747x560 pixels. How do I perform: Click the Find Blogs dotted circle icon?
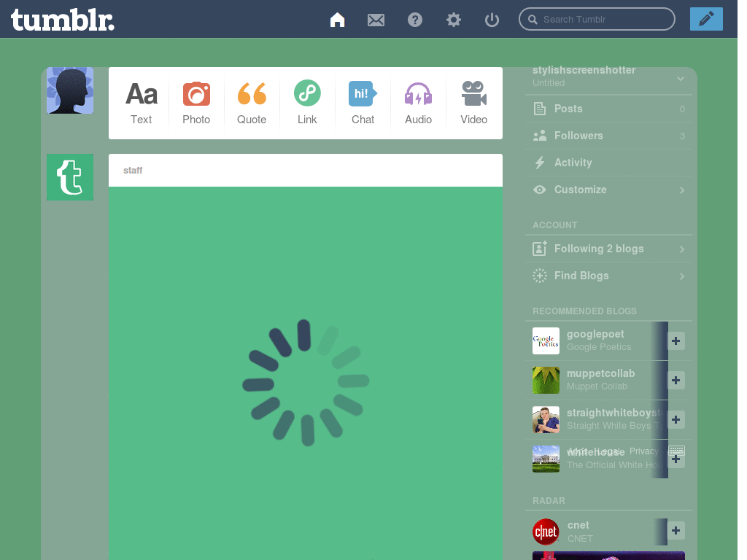tap(539, 276)
